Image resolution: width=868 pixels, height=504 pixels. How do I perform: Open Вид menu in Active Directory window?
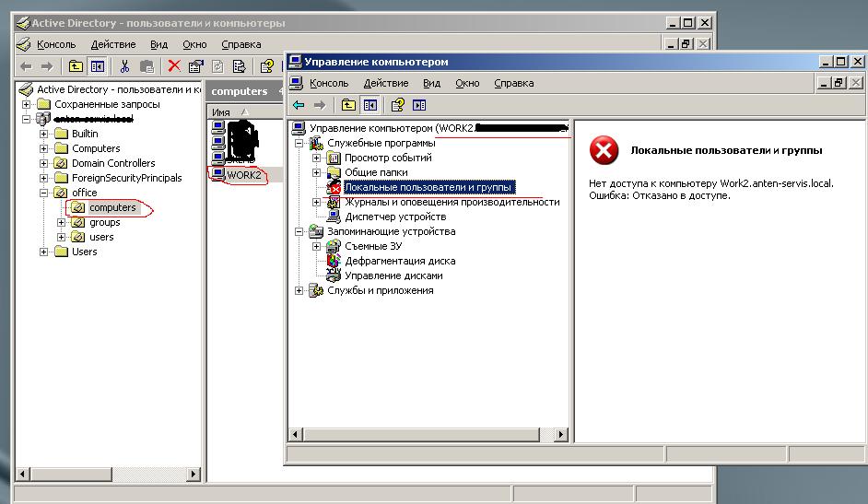(x=158, y=44)
